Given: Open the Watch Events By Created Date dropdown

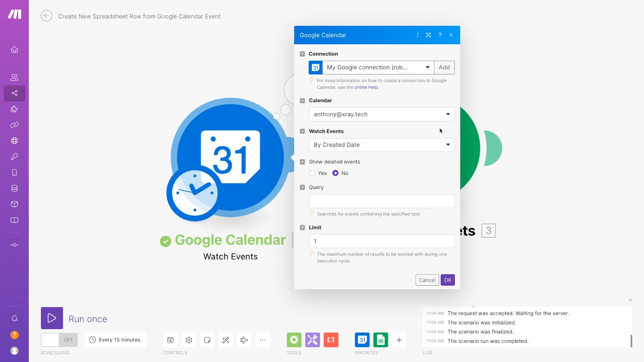Looking at the screenshot, I should coord(382,145).
